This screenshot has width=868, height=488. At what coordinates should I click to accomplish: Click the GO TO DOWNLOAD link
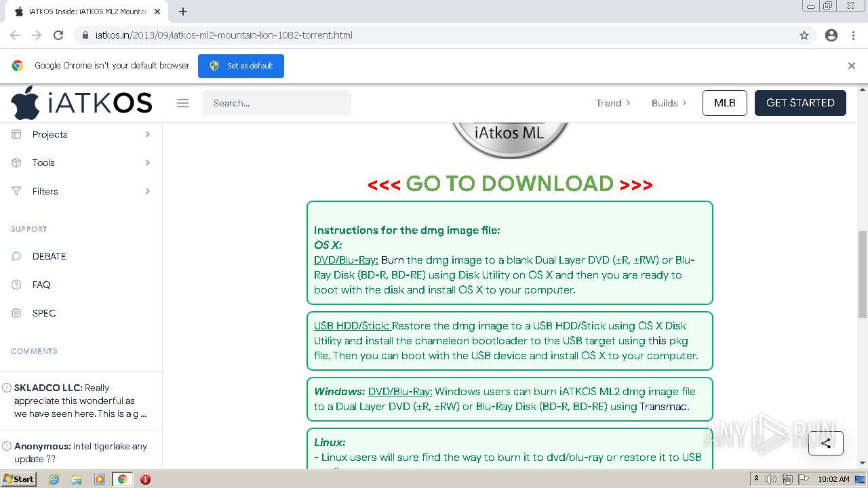point(510,184)
